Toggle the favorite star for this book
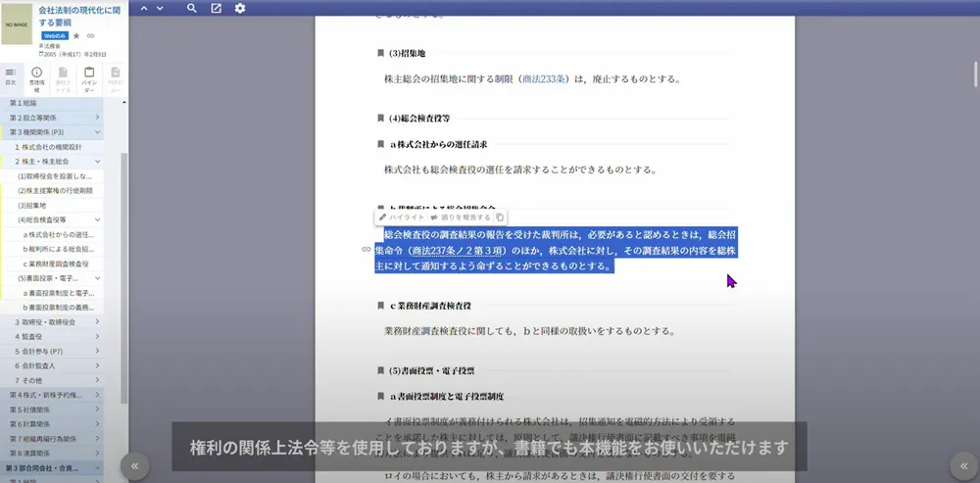The image size is (980, 483). click(x=76, y=35)
